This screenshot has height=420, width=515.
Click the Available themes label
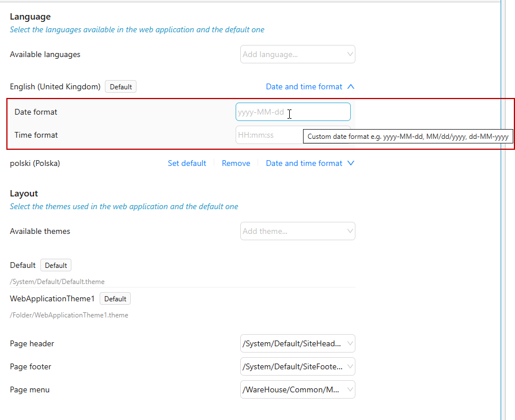tap(40, 231)
